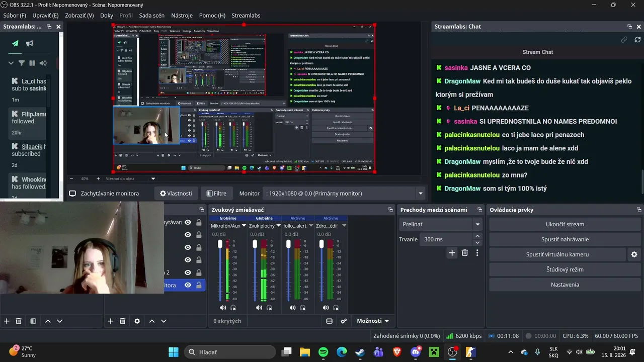The image size is (644, 362).
Task: Open source properties gear in sources toolbar
Action: click(137, 321)
